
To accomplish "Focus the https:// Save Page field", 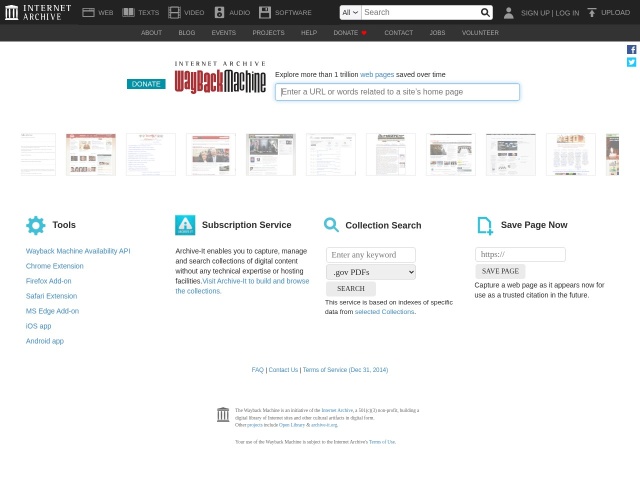I will 520,255.
